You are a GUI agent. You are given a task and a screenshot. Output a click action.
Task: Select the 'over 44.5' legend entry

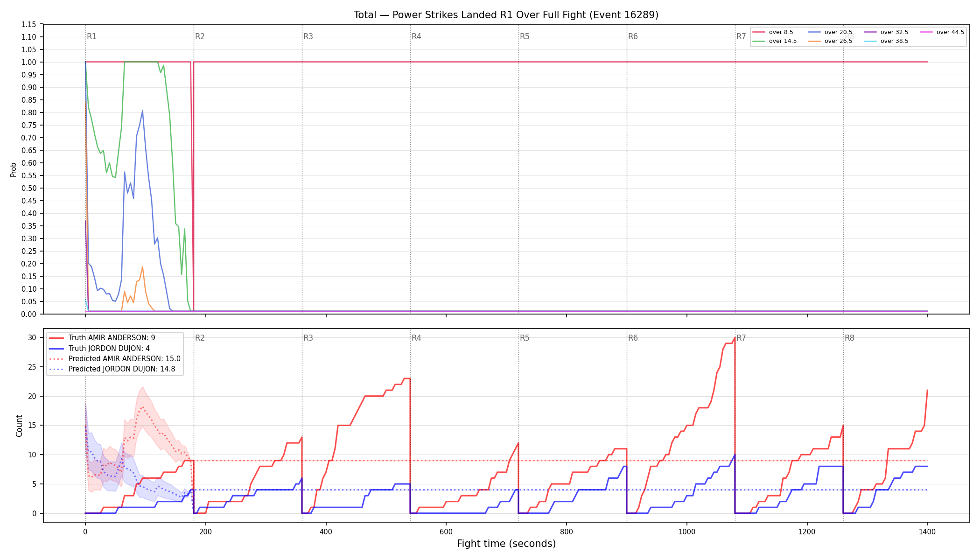tap(942, 32)
